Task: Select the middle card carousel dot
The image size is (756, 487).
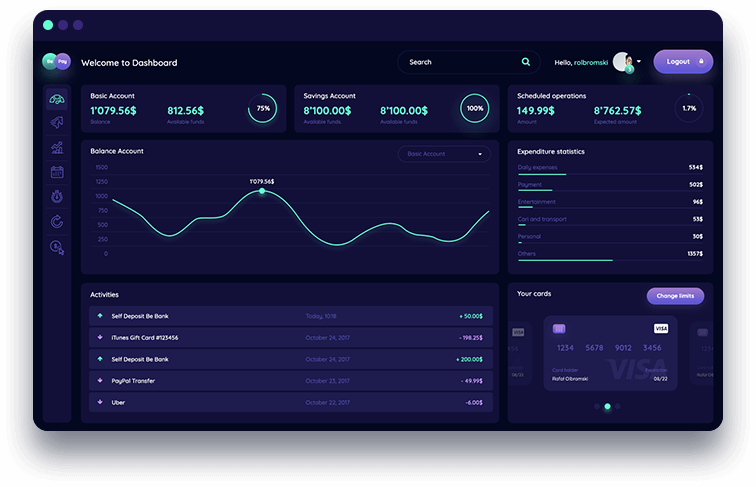Action: tap(607, 407)
